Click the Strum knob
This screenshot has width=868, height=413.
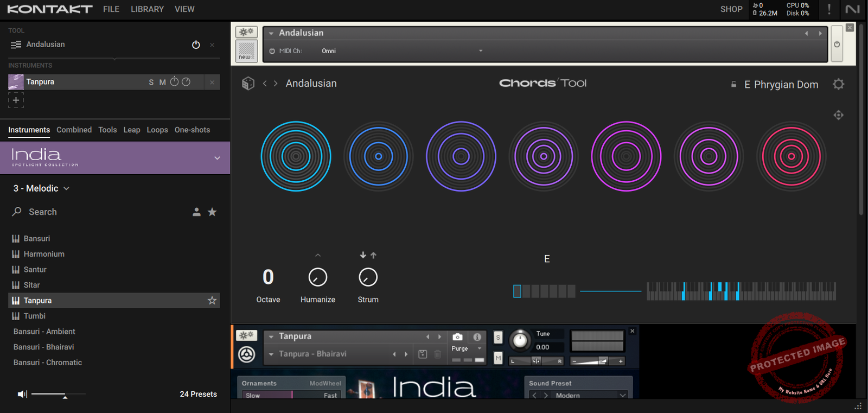click(368, 277)
